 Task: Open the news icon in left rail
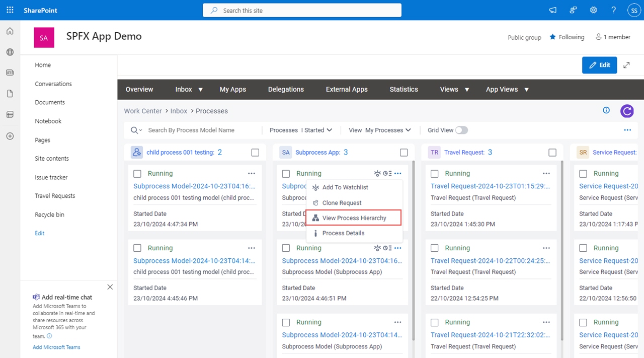tap(10, 73)
